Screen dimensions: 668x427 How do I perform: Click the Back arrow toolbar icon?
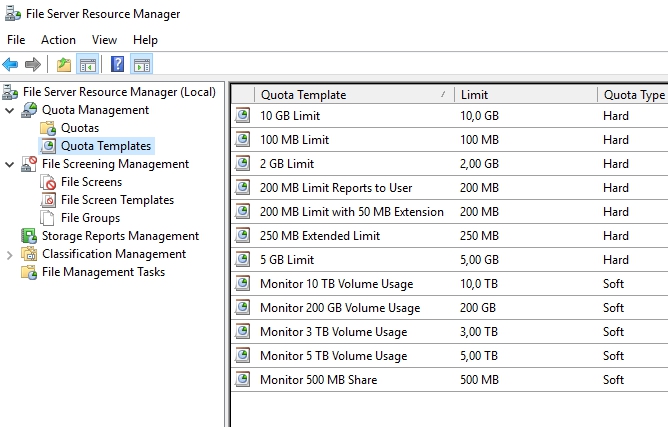coord(10,65)
